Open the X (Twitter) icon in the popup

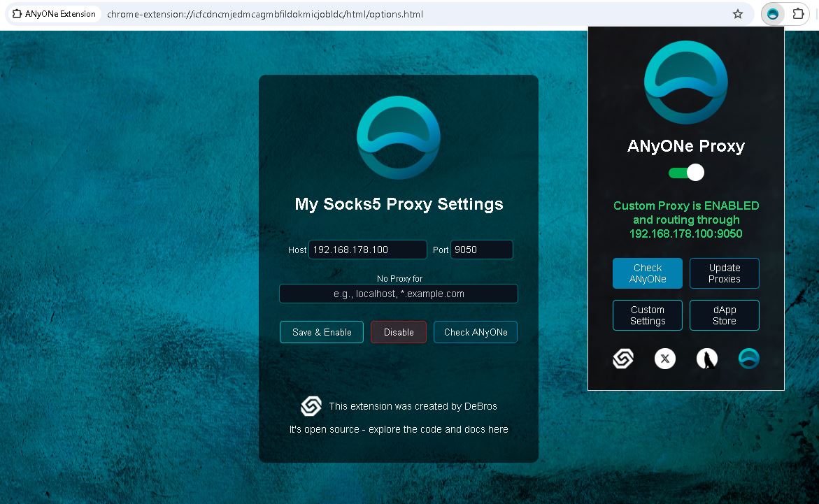[x=665, y=359]
